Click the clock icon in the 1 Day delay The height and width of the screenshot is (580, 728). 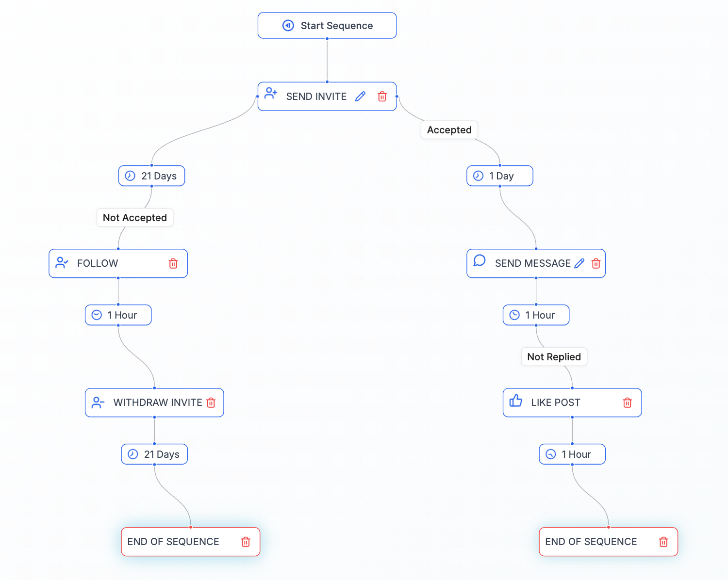pyautogui.click(x=478, y=176)
